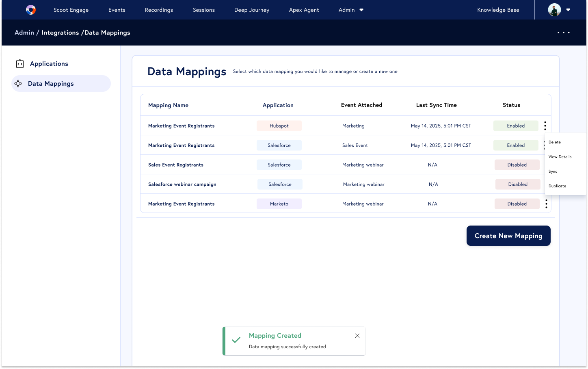Dismiss the Mapping Created notification
The height and width of the screenshot is (369, 588).
pyautogui.click(x=357, y=336)
